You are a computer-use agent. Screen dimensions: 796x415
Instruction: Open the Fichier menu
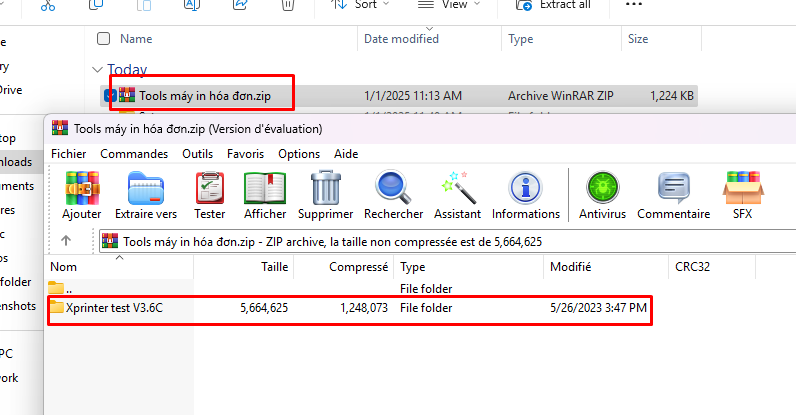(68, 154)
